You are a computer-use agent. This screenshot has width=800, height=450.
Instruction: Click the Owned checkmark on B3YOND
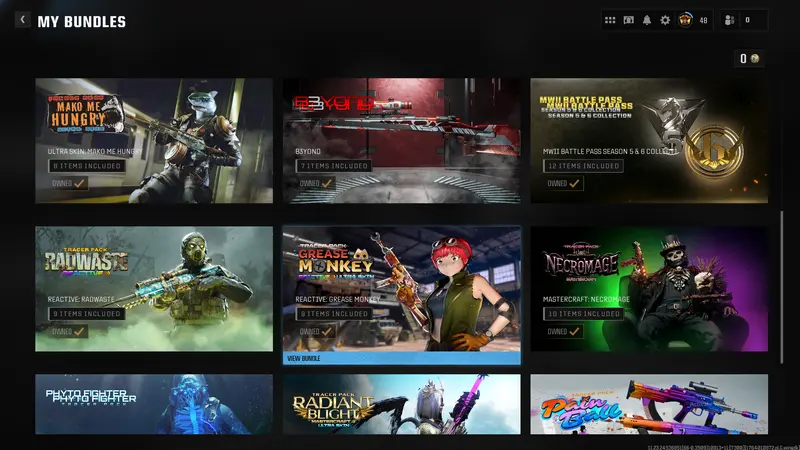click(x=327, y=184)
